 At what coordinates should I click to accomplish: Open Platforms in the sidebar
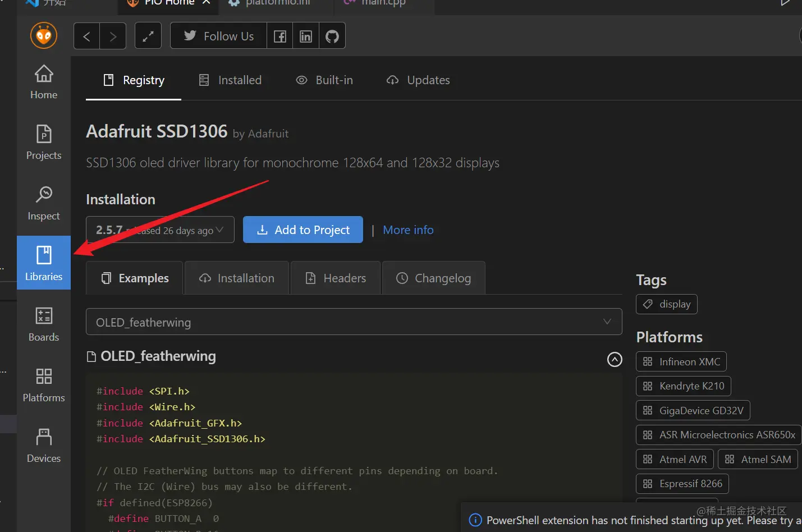pyautogui.click(x=44, y=385)
